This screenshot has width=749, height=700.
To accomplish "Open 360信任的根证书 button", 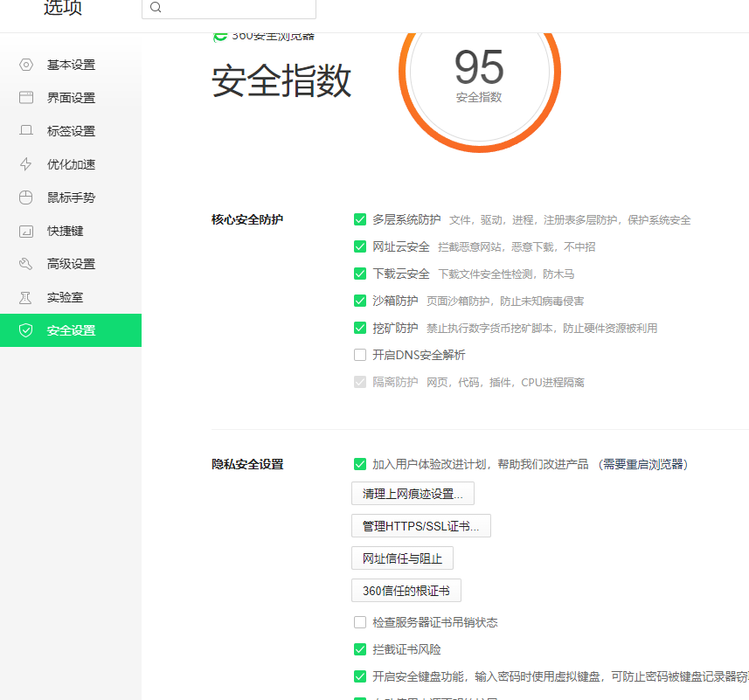I will [x=406, y=591].
